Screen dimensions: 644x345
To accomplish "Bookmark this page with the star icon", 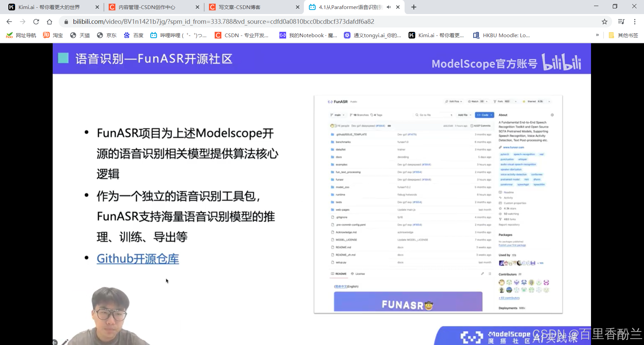I will (x=604, y=22).
